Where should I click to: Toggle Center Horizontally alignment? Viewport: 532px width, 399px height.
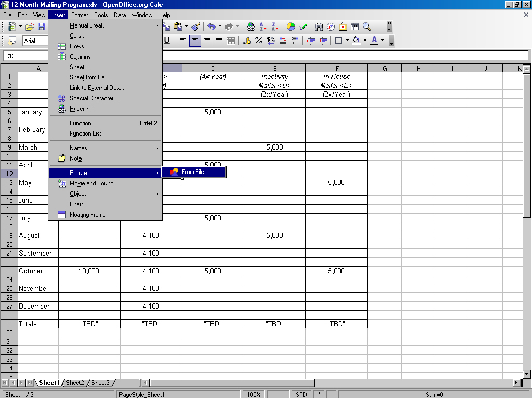click(x=195, y=41)
